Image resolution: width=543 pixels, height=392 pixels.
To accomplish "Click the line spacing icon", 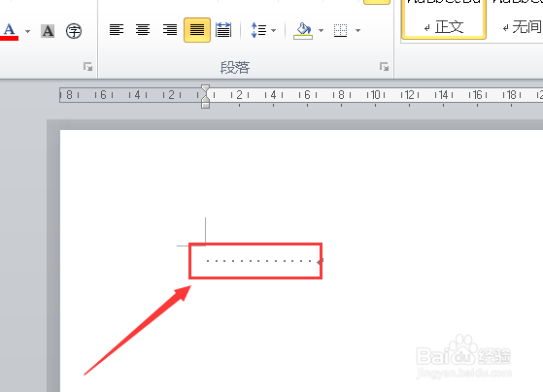I will pos(258,30).
